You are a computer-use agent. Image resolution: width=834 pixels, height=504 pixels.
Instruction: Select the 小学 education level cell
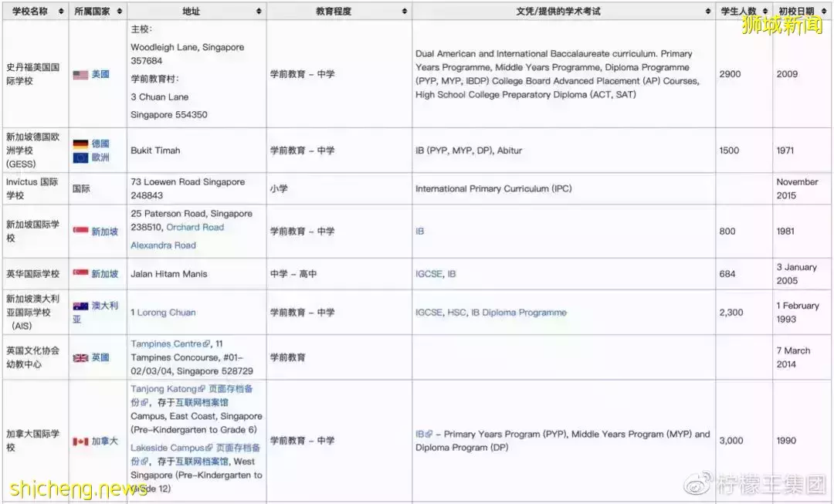339,189
